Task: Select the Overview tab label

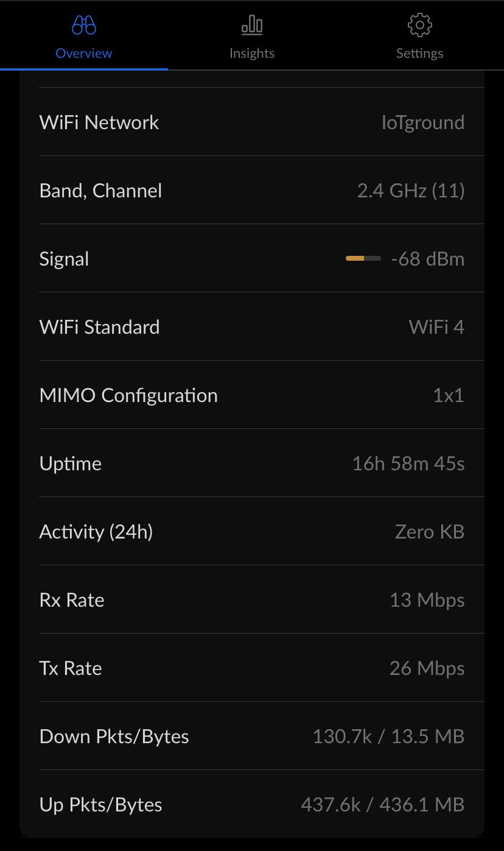Action: pos(84,53)
